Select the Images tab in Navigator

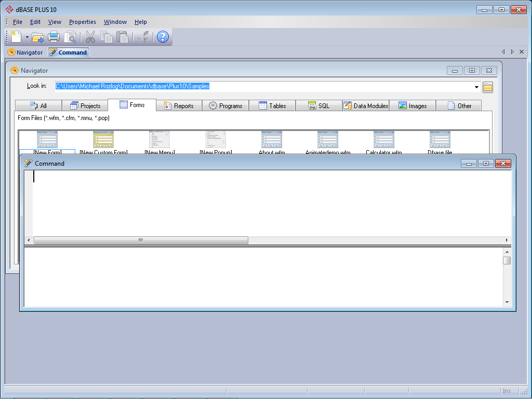[413, 106]
